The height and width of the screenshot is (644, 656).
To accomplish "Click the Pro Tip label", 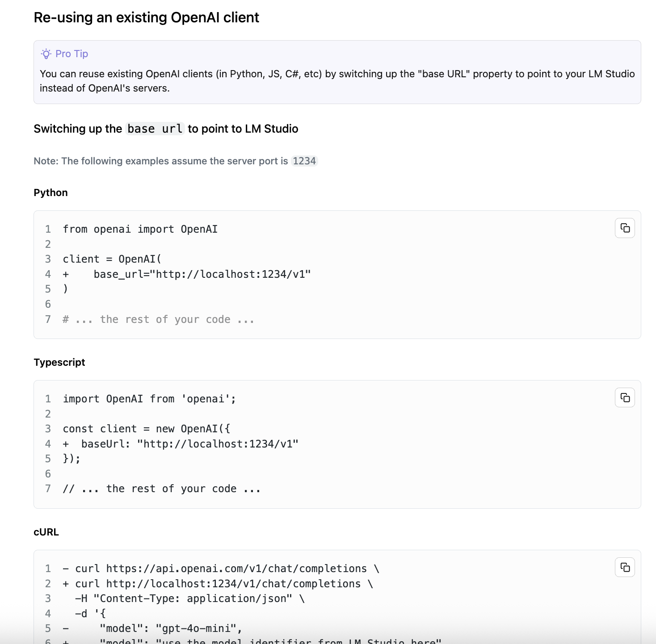I will 71,54.
